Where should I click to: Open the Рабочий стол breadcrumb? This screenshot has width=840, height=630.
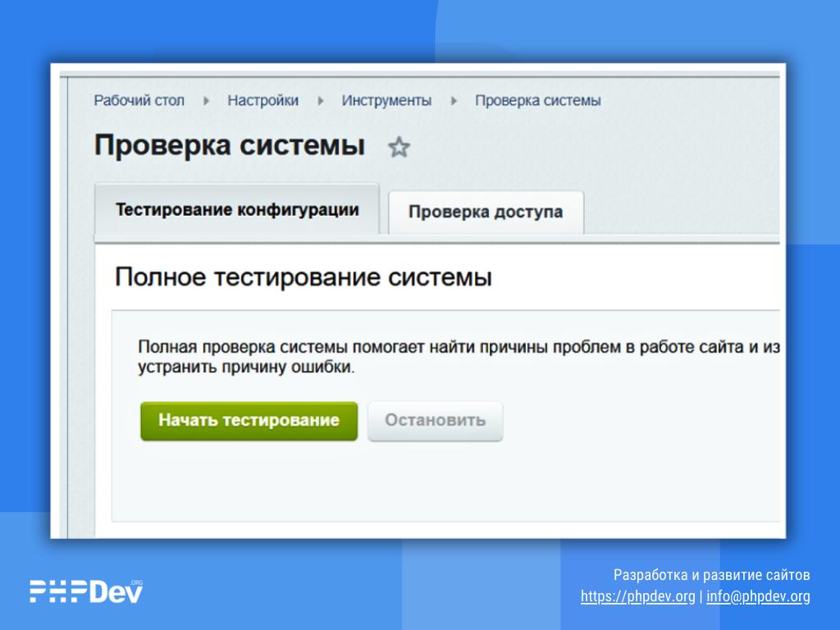click(x=139, y=101)
